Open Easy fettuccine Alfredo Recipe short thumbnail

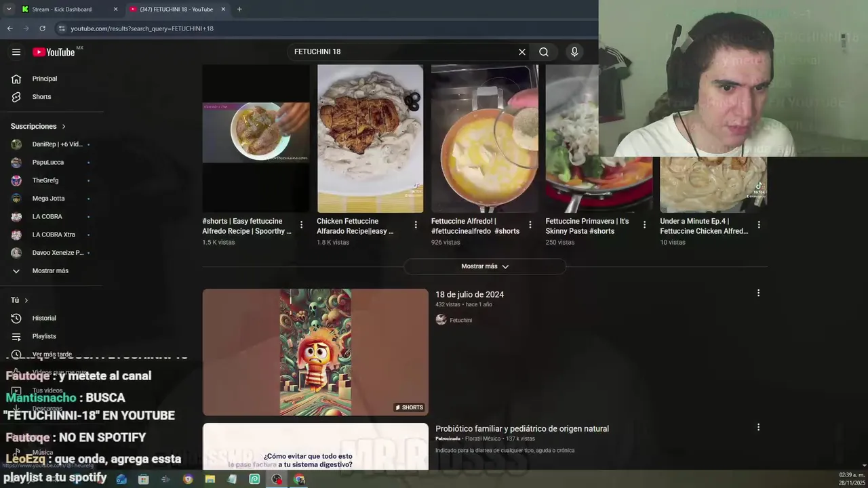pos(256,138)
